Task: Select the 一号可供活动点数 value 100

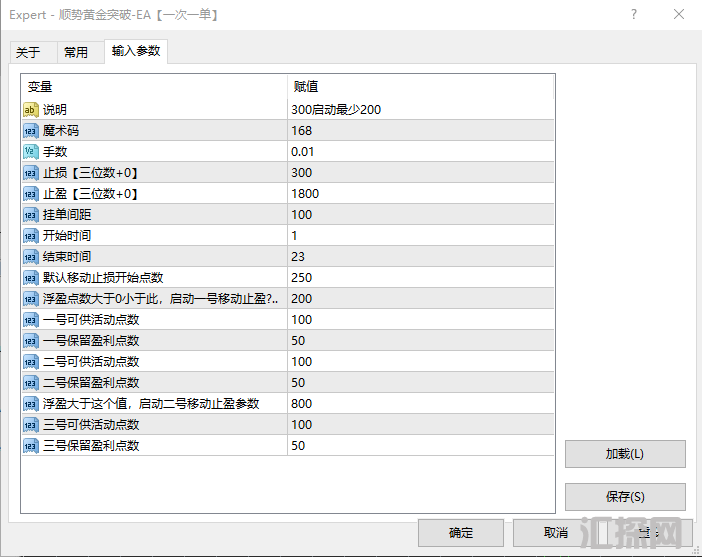Action: click(x=420, y=320)
